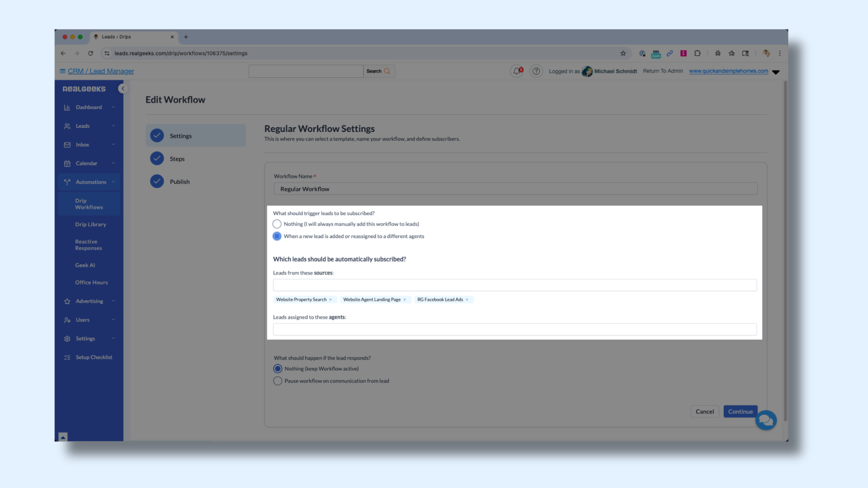The width and height of the screenshot is (868, 488).
Task: Remove 'Website Property Search' source tag
Action: (330, 299)
